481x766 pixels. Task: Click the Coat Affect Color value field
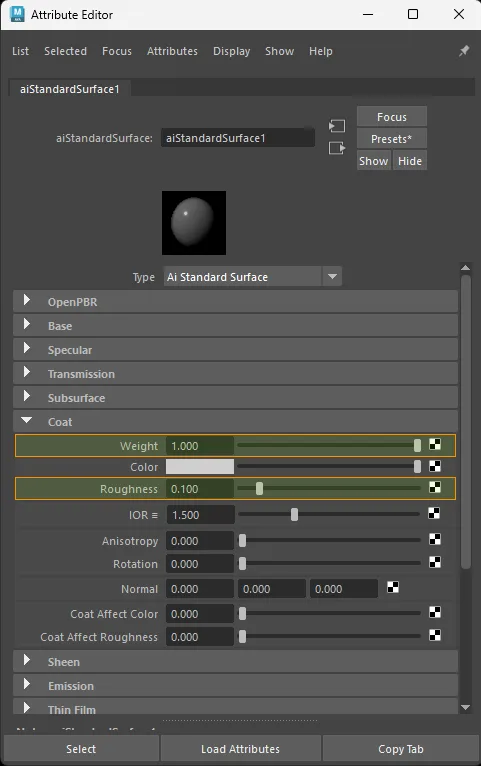pos(200,614)
